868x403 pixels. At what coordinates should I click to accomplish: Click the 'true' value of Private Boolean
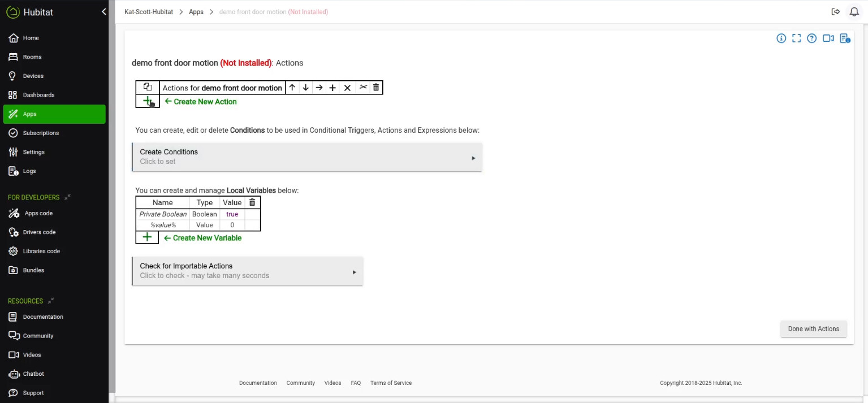[232, 214]
